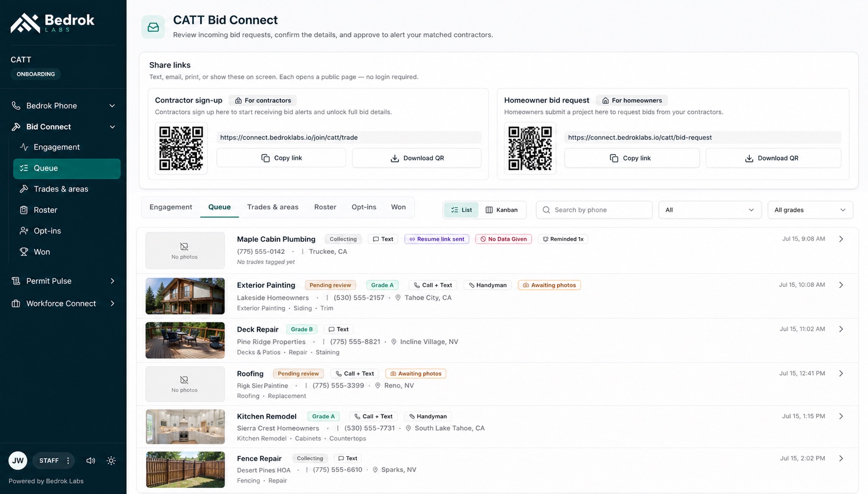Viewport: 868px width, 494px height.
Task: Click the Opt-ins person icon in sidebar
Action: click(24, 231)
